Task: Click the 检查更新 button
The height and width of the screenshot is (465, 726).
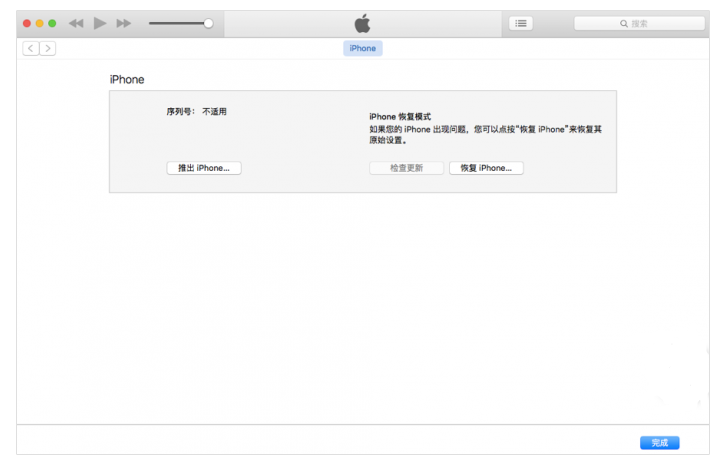Action: tap(407, 168)
